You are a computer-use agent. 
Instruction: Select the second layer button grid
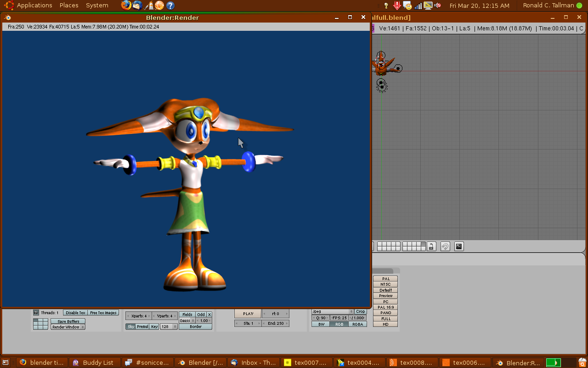414,247
